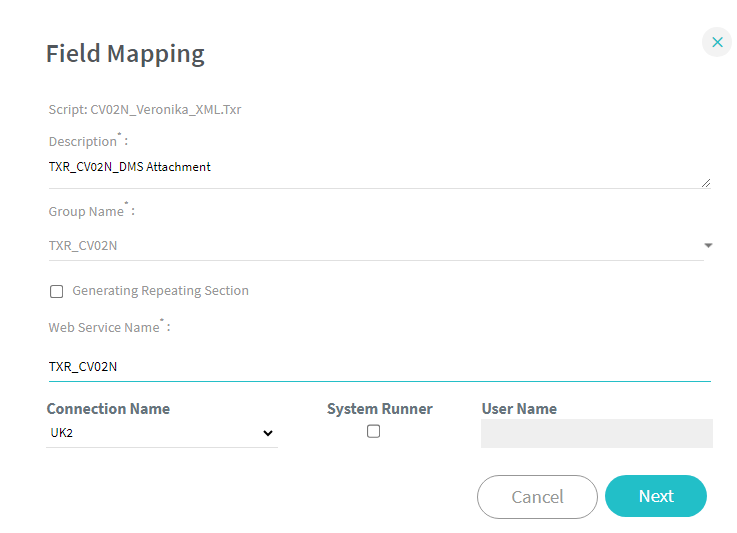Click the System Runner heading label
Screen dimensions: 737x533
[x=379, y=408]
